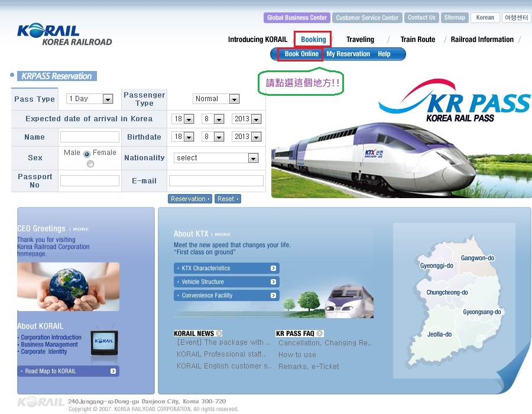Click the E-mail input field

216,180
